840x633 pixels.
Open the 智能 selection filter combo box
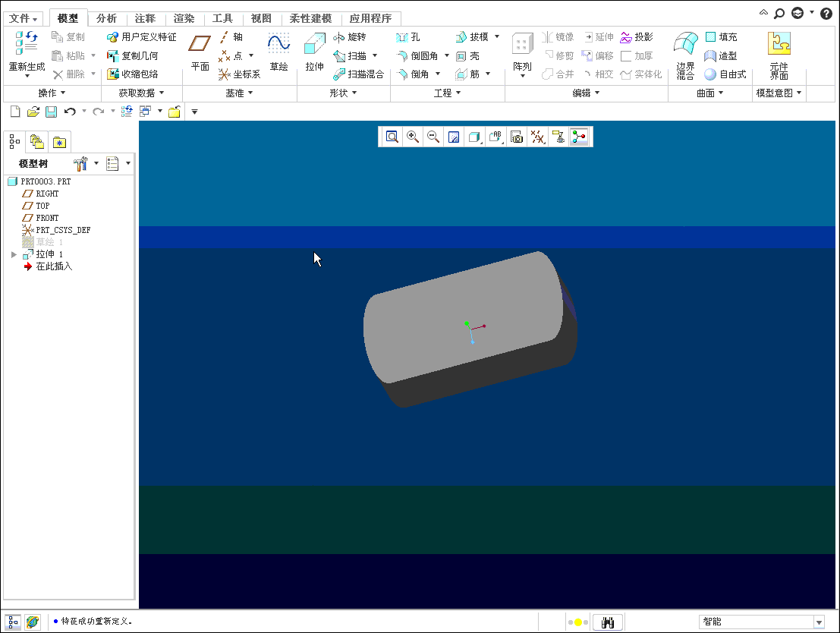[762, 622]
